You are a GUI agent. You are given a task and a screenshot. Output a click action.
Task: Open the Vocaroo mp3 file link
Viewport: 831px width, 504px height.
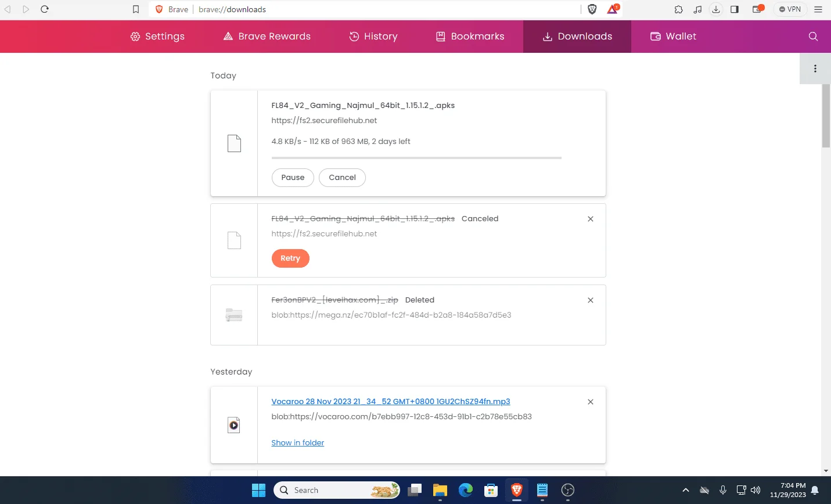(391, 401)
